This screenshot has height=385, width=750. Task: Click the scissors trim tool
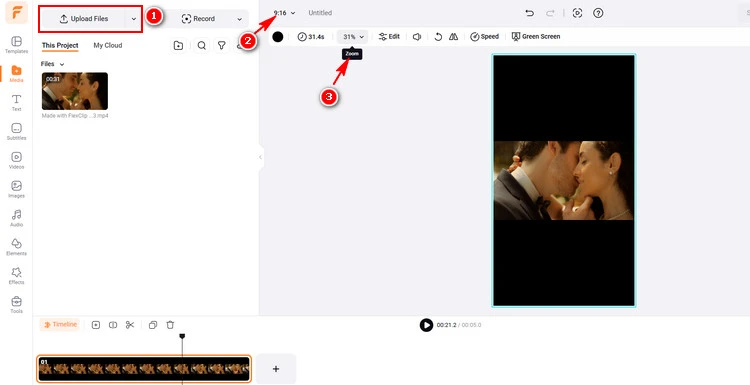click(x=130, y=325)
